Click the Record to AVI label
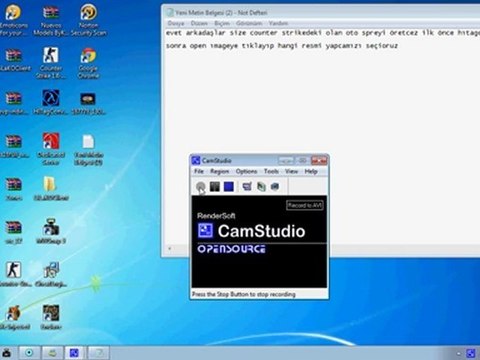The width and height of the screenshot is (480, 360). (x=305, y=205)
